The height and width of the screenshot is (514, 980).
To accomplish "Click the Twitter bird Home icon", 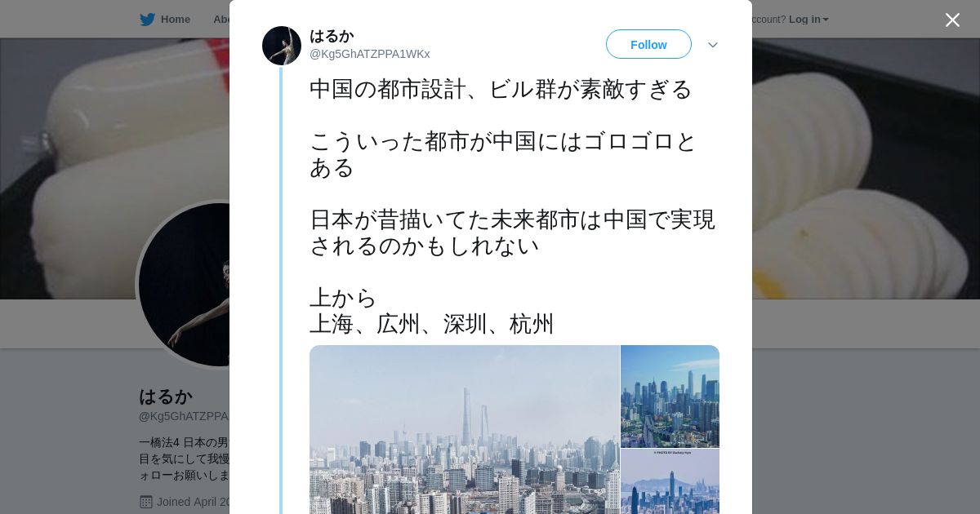I will [x=147, y=20].
